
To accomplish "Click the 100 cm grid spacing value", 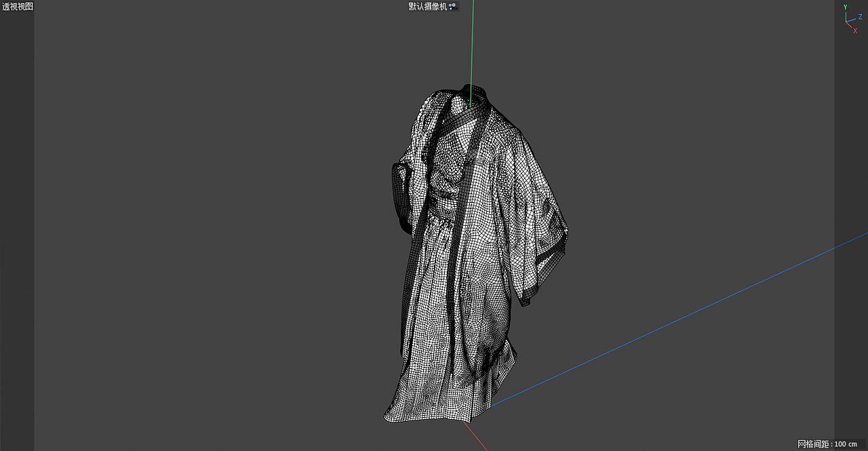I will [x=848, y=443].
